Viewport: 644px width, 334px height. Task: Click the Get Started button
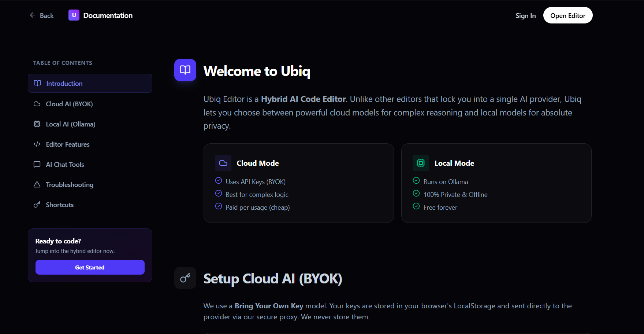(90, 267)
